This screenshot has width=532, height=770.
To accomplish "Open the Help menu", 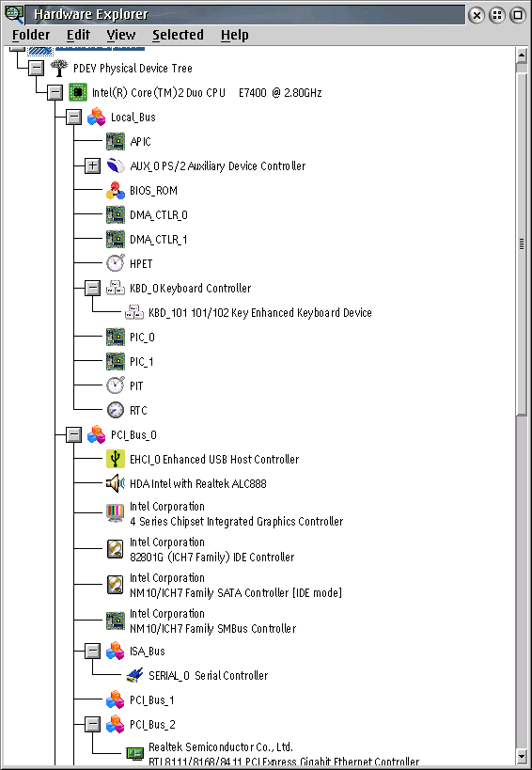I will click(235, 35).
